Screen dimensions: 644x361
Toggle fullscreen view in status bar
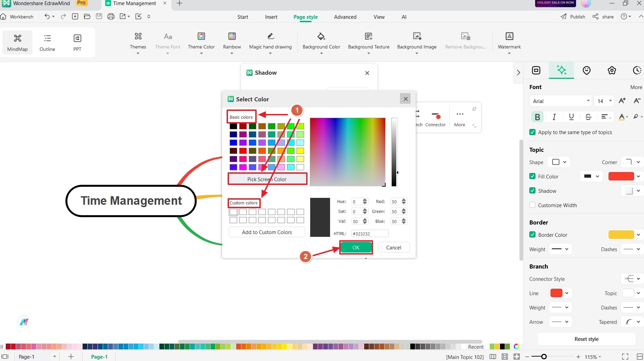tap(625, 357)
